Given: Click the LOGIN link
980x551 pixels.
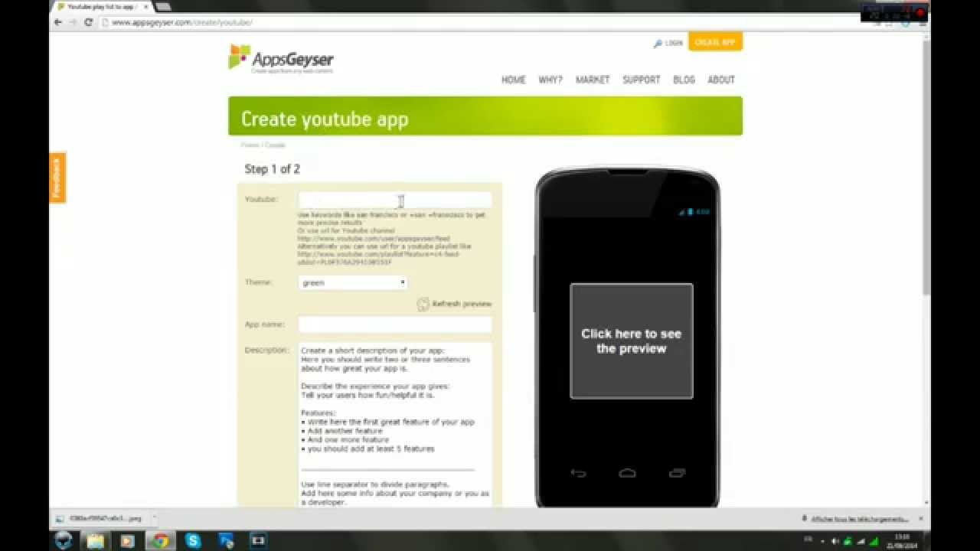Looking at the screenshot, I should pyautogui.click(x=674, y=44).
